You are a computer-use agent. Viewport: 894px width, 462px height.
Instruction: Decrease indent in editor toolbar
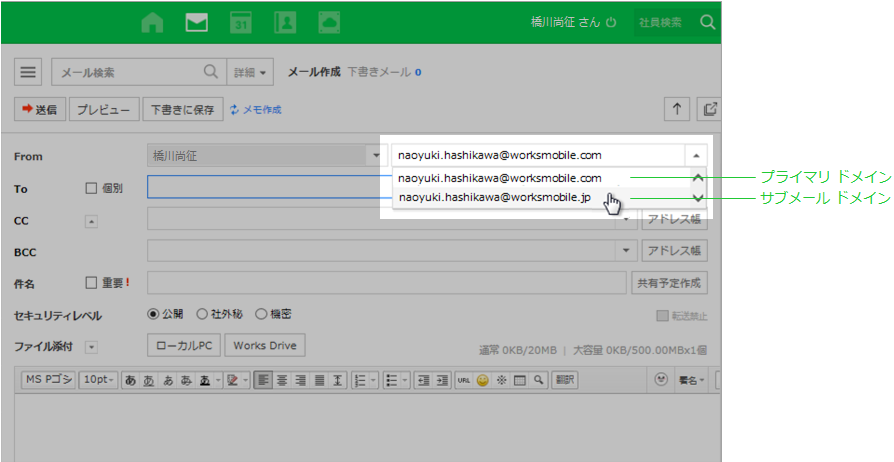pyautogui.click(x=423, y=380)
